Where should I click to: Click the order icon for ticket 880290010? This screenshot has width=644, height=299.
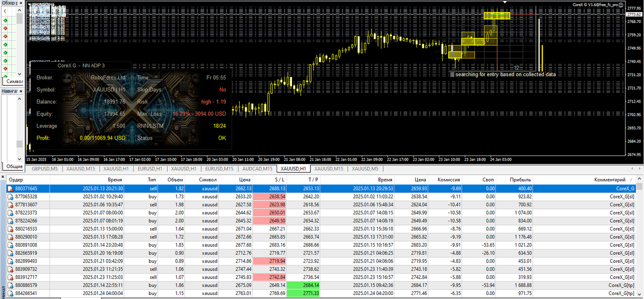[x=10, y=236]
